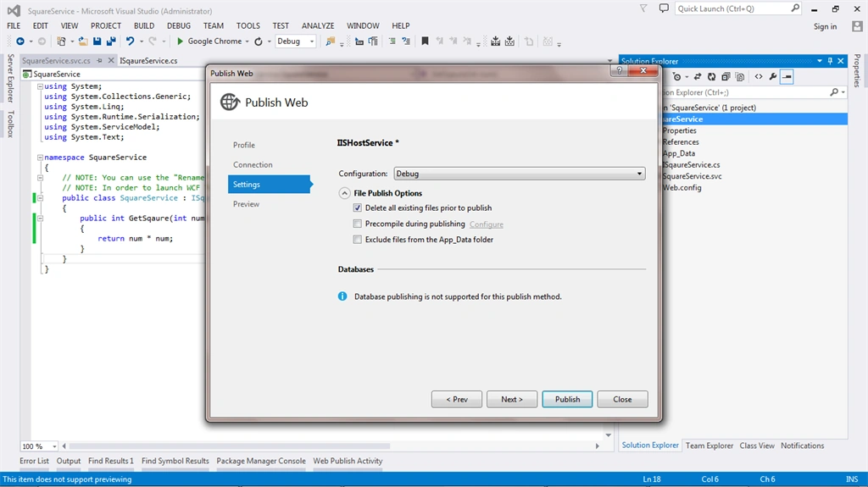The width and height of the screenshot is (868, 487).
Task: Click the < Prev button
Action: pyautogui.click(x=457, y=400)
